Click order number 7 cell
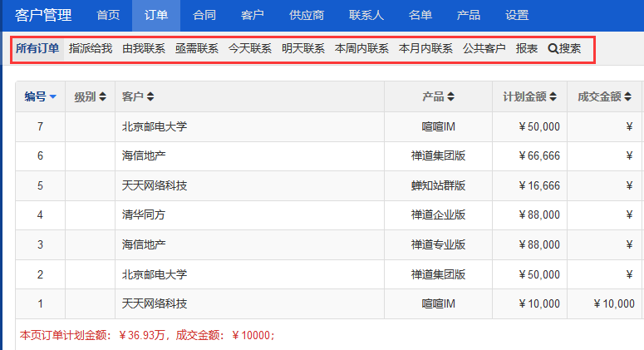The image size is (644, 350). point(40,126)
